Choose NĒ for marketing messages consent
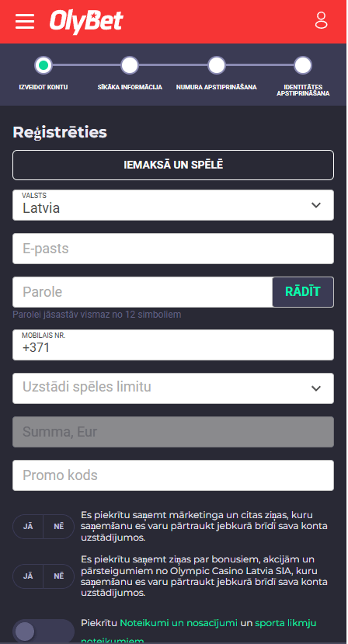The image size is (348, 644). 59,527
